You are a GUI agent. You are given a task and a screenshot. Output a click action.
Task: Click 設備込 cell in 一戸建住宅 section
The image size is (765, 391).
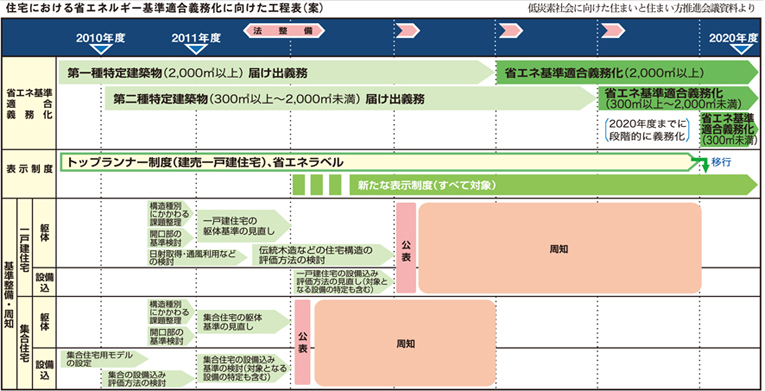(44, 282)
